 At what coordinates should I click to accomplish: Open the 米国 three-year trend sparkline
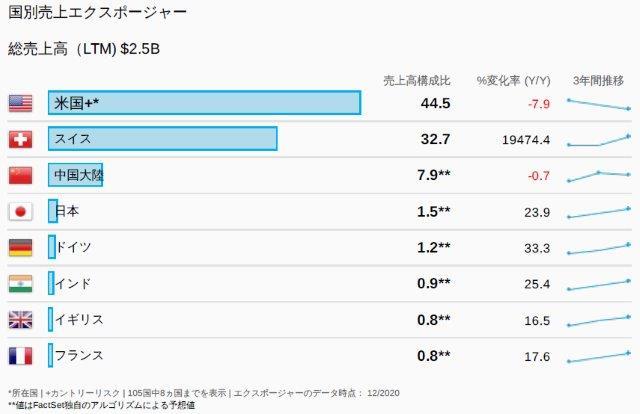tap(598, 104)
